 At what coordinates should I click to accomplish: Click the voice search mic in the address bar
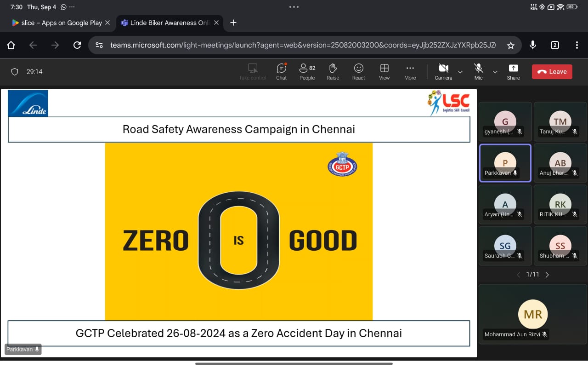point(532,45)
